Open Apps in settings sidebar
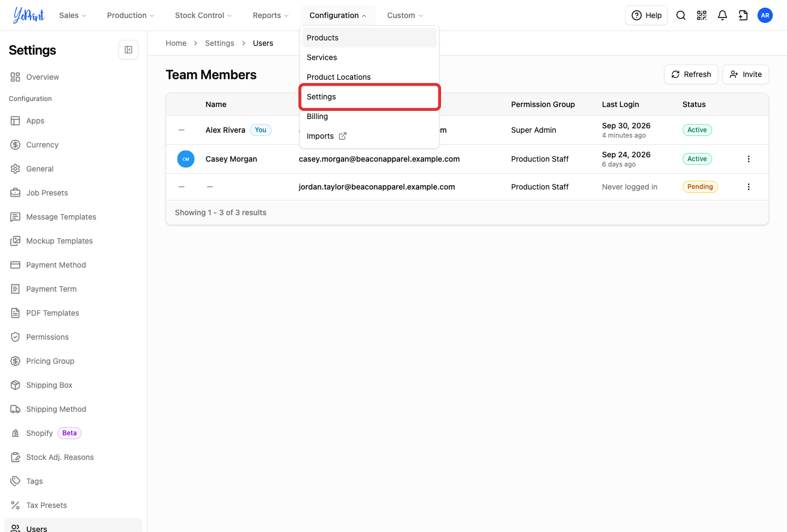The height and width of the screenshot is (532, 787). point(73,121)
